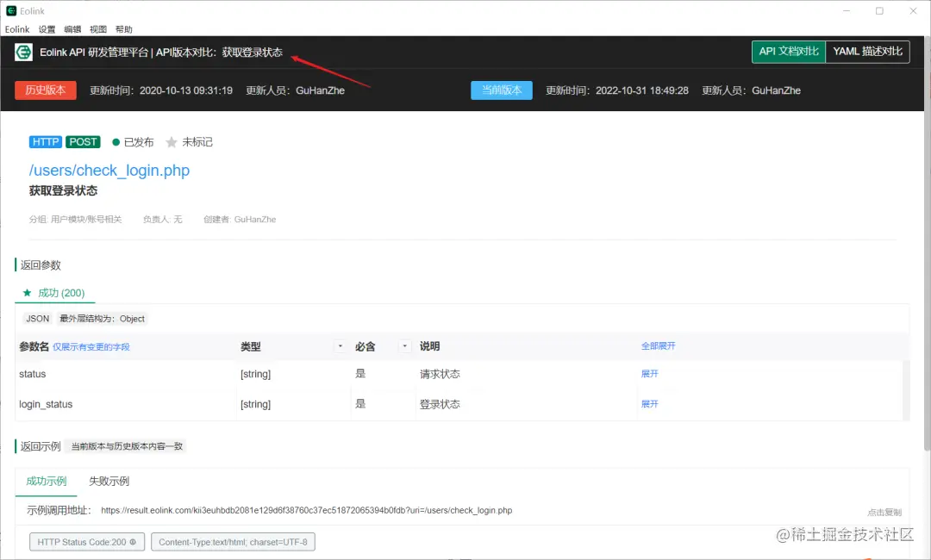Click the 获取登录状态 API title
This screenshot has height=560, width=931.
pyautogui.click(x=63, y=191)
